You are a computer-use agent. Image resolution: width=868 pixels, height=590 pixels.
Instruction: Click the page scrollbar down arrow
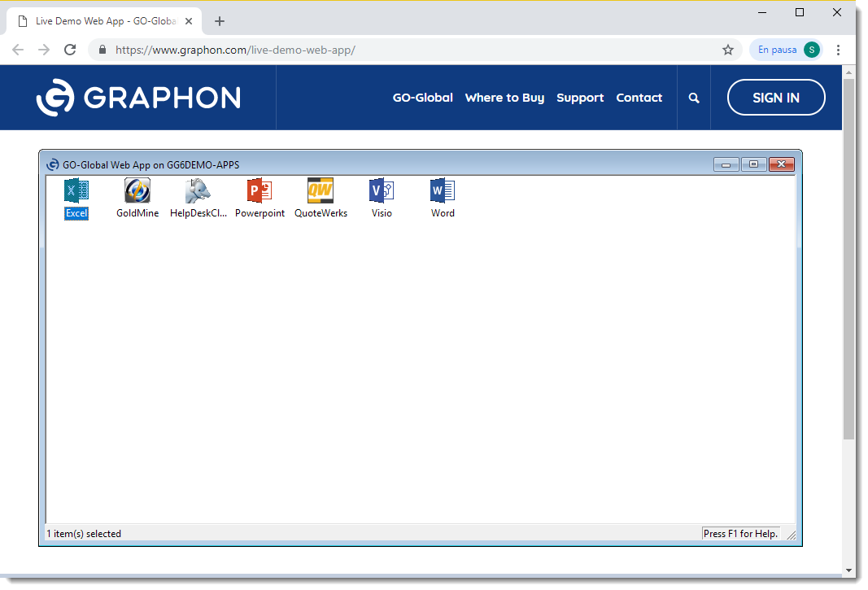849,570
